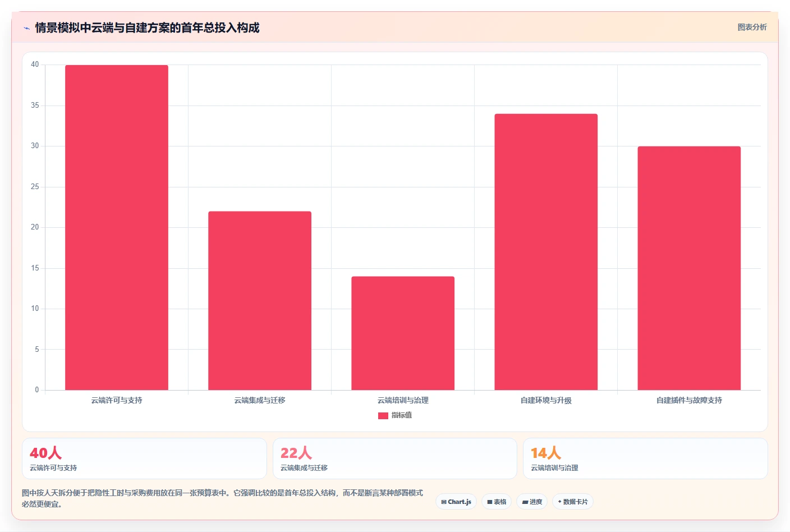Click the 自建环境与升级 bar in the chart
This screenshot has width=790, height=532.
click(x=546, y=252)
